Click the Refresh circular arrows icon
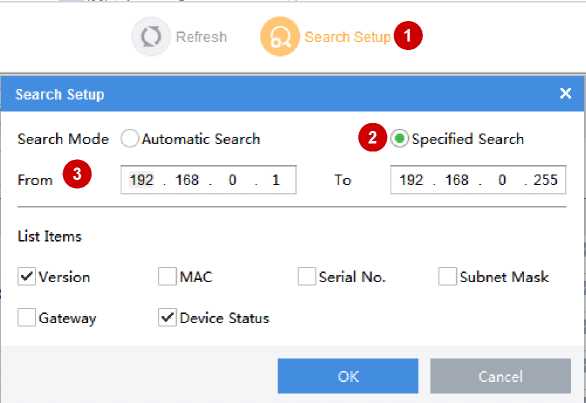This screenshot has height=403, width=586. pyautogui.click(x=151, y=37)
